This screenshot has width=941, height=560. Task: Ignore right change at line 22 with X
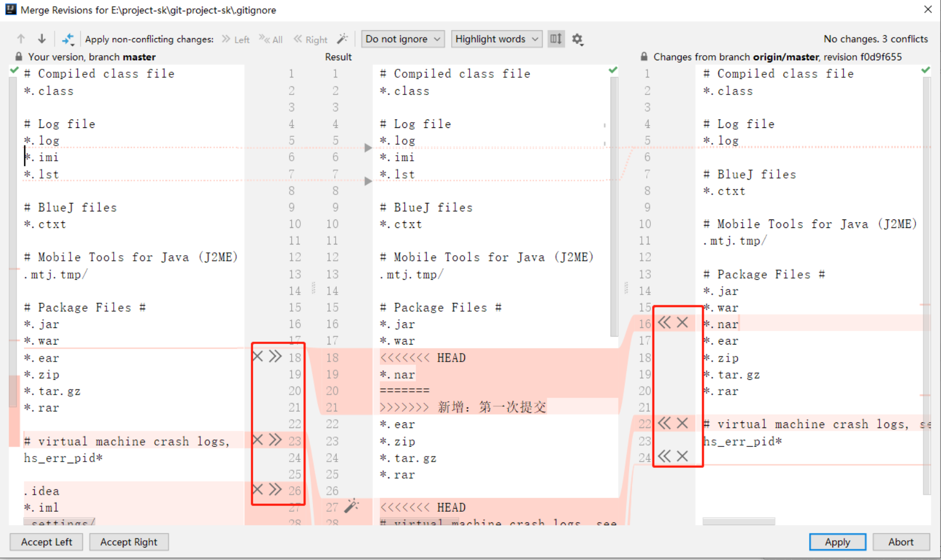tap(683, 423)
